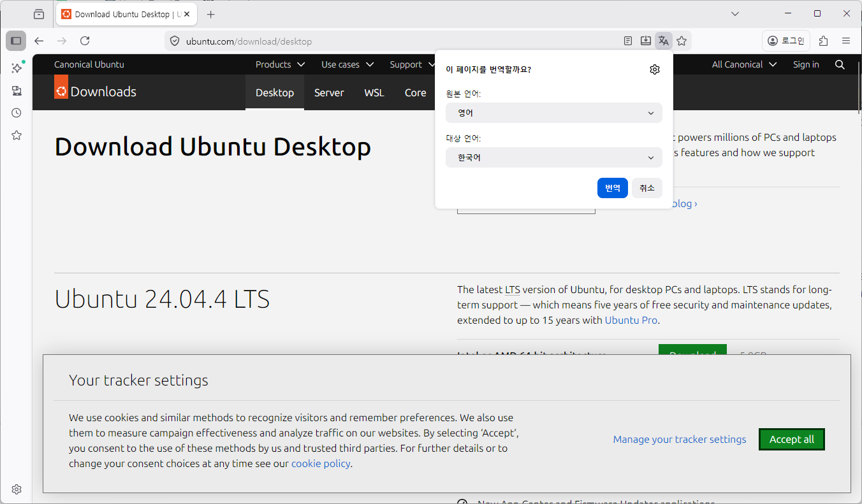Screen dimensions: 862x504
Task: Click the search magnifier on Ubuntu site
Action: pos(840,64)
